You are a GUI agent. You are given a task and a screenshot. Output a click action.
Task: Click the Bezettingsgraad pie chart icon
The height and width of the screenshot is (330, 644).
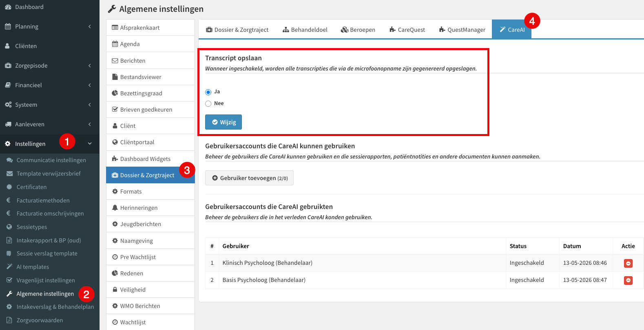(115, 93)
